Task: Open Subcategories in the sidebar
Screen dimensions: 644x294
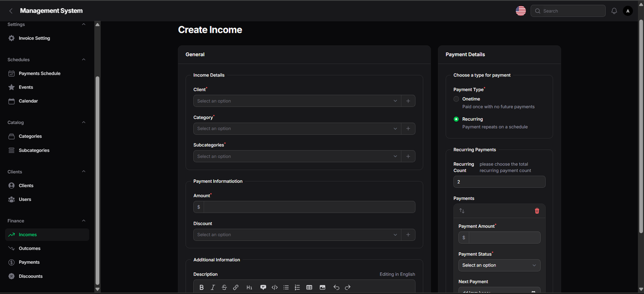Action: point(47,151)
